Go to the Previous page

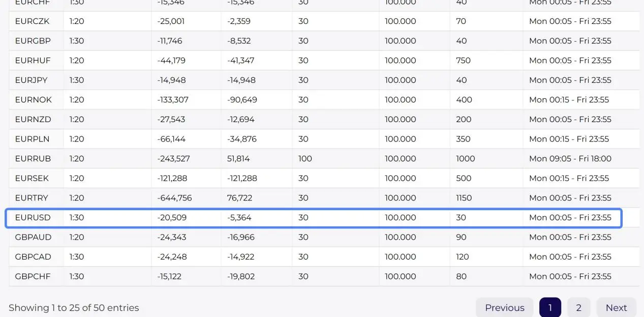504,307
